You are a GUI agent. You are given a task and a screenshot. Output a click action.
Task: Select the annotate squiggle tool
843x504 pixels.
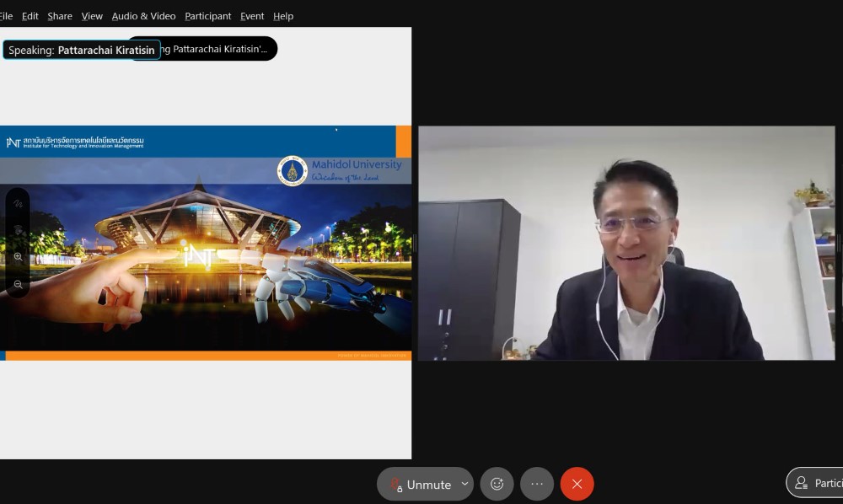coord(18,204)
